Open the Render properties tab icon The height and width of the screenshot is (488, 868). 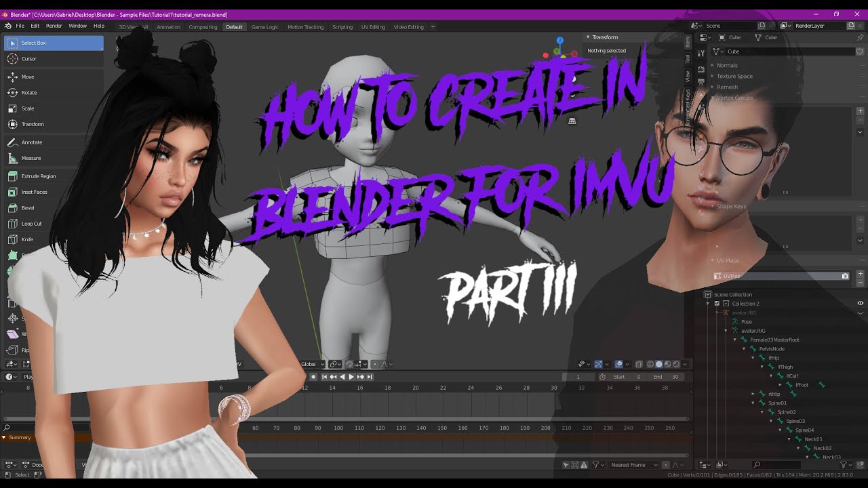tap(701, 69)
